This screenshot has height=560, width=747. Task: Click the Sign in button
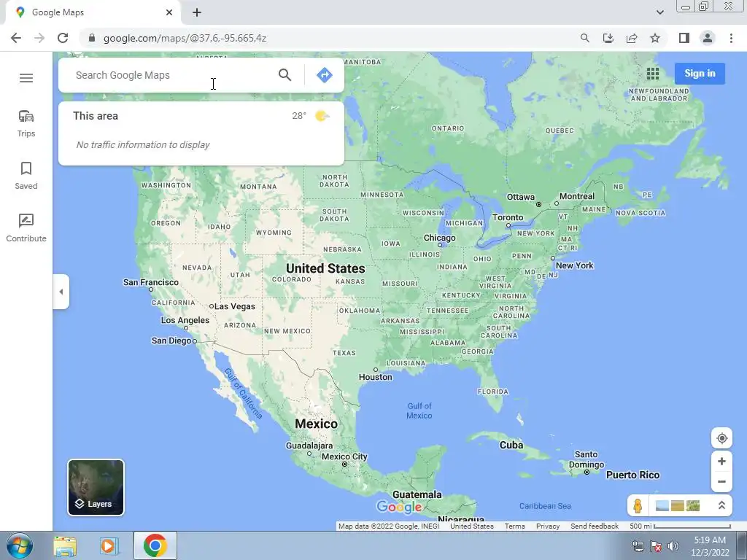pos(700,74)
